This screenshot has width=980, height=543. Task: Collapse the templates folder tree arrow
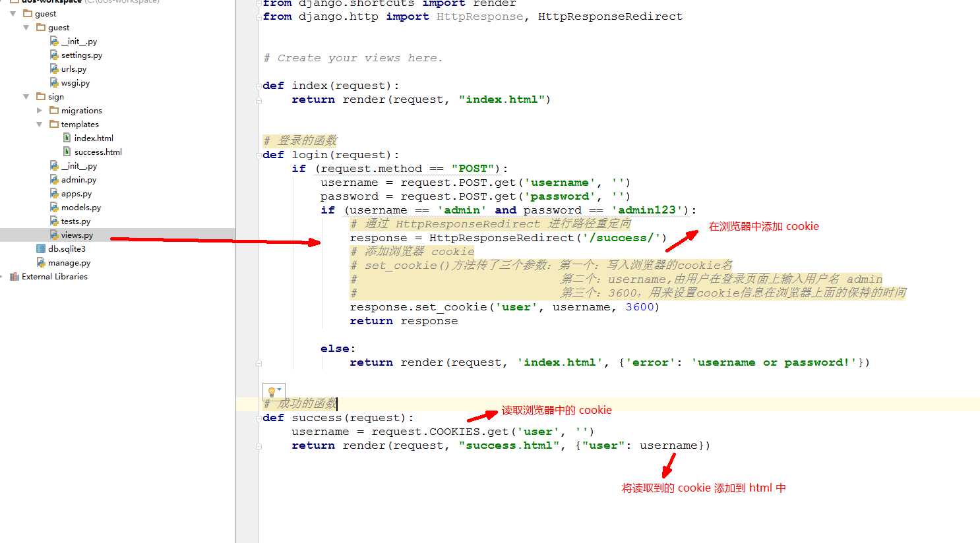coord(39,125)
